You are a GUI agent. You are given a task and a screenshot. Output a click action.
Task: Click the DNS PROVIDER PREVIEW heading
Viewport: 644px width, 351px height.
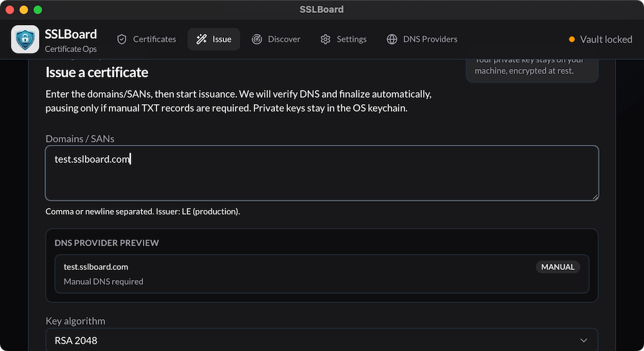tap(107, 243)
